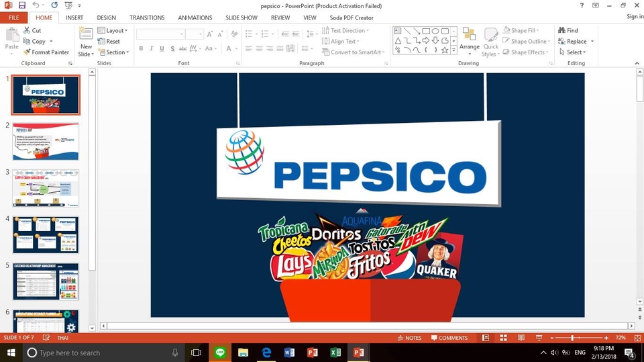Toggle Underline formatting

[162, 48]
